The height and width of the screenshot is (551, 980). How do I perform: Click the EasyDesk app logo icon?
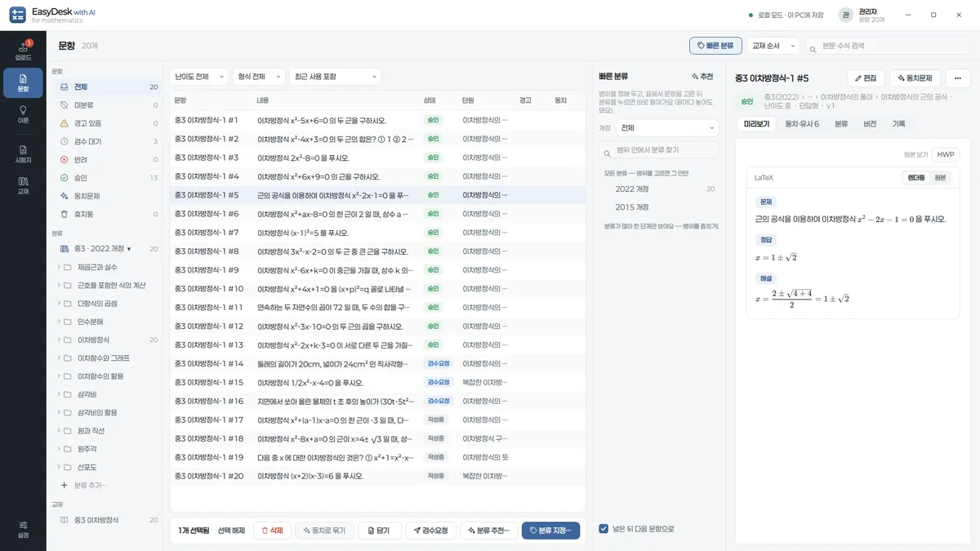[17, 15]
